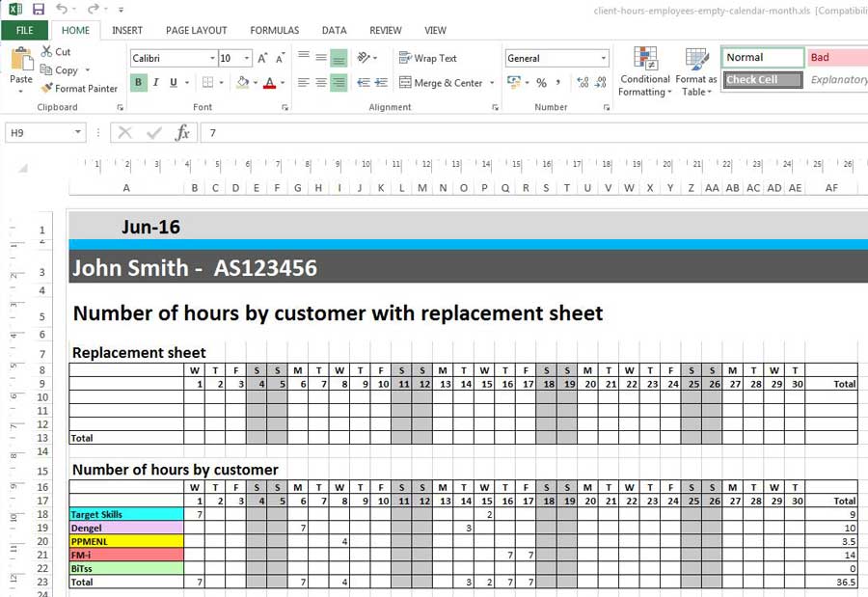Switch to the PAGE LAYOUT tab

click(196, 31)
